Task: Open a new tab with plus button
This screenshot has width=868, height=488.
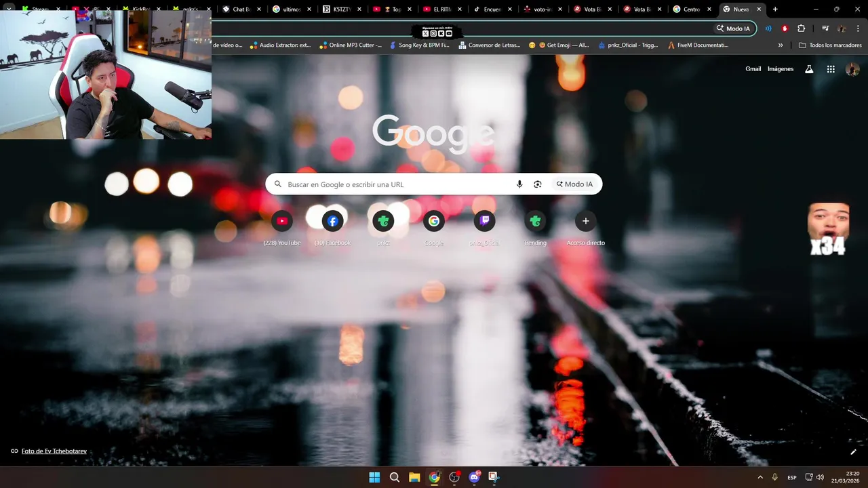Action: pyautogui.click(x=775, y=9)
